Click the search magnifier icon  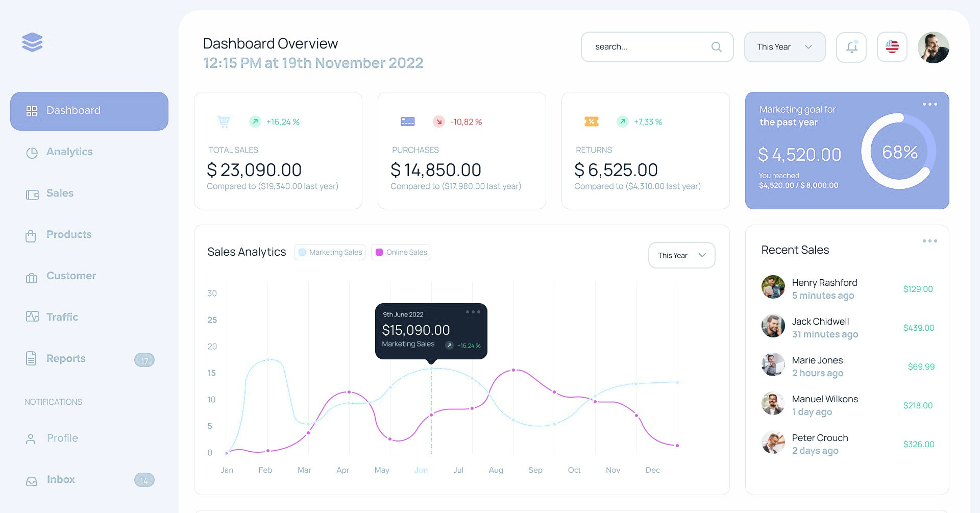pos(716,47)
